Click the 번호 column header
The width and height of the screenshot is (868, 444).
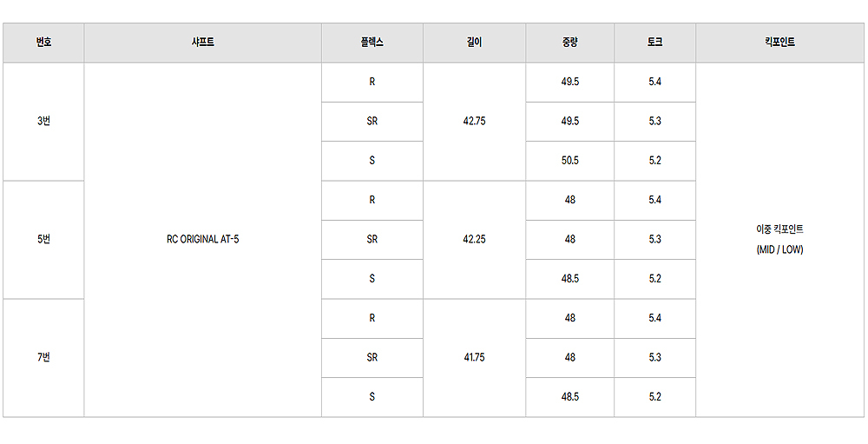pyautogui.click(x=43, y=43)
